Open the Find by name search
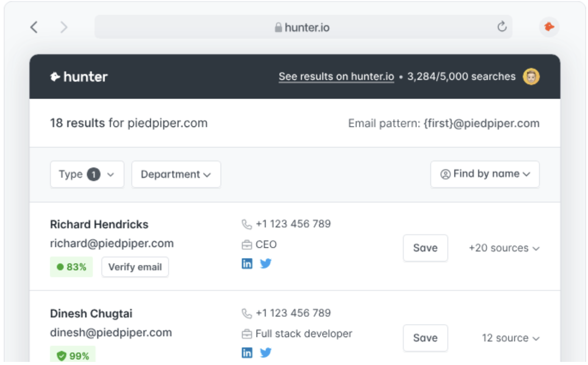Image resolution: width=588 pixels, height=365 pixels. pyautogui.click(x=485, y=174)
